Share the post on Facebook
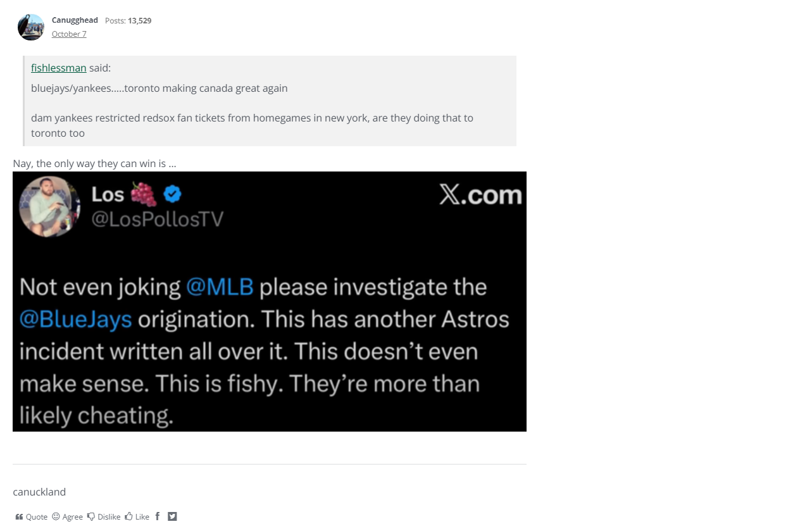The height and width of the screenshot is (524, 812). click(158, 516)
